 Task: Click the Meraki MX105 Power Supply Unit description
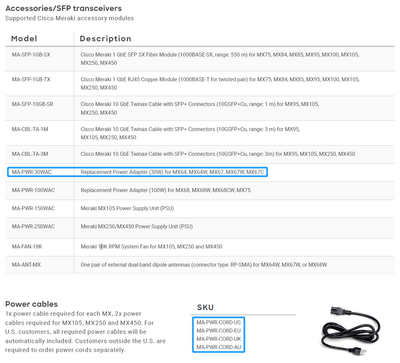click(x=127, y=208)
